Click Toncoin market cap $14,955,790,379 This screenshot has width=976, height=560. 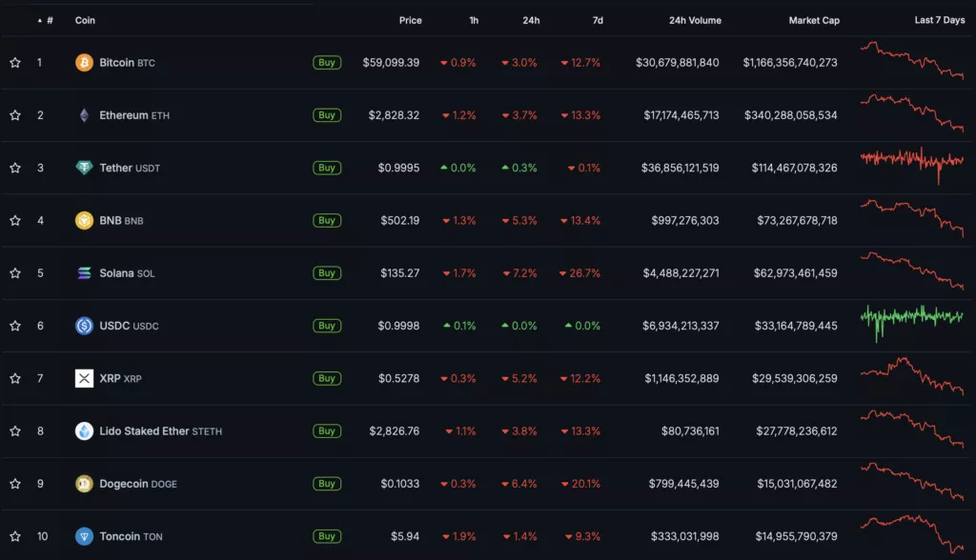coord(796,536)
